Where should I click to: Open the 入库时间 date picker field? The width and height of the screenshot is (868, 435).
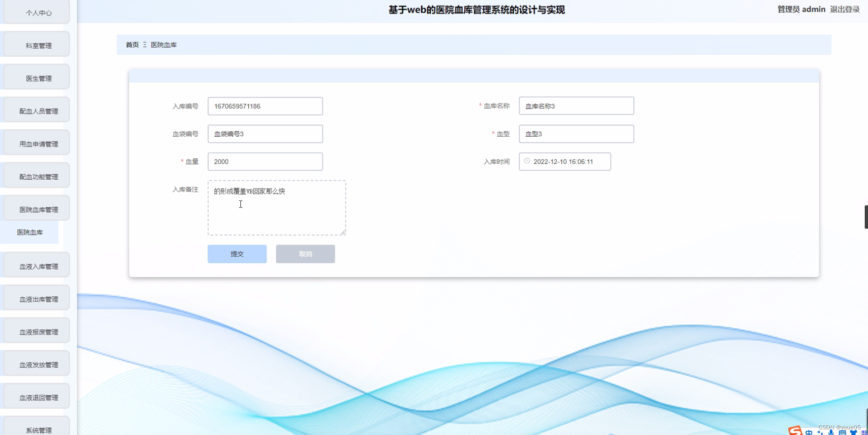pyautogui.click(x=565, y=161)
